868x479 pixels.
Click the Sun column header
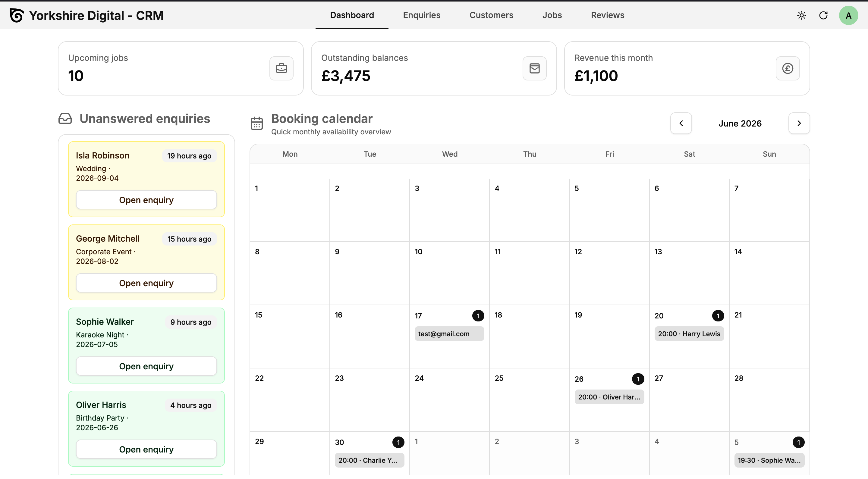pos(769,154)
